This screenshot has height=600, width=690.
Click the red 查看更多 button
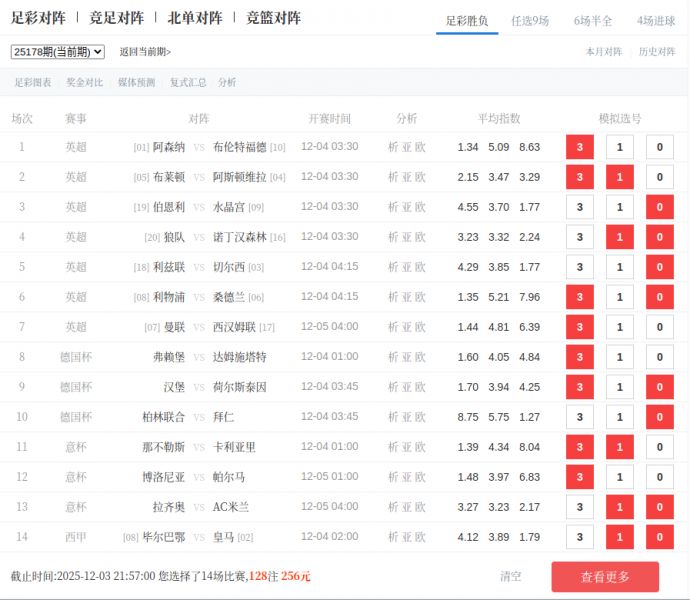pos(605,577)
